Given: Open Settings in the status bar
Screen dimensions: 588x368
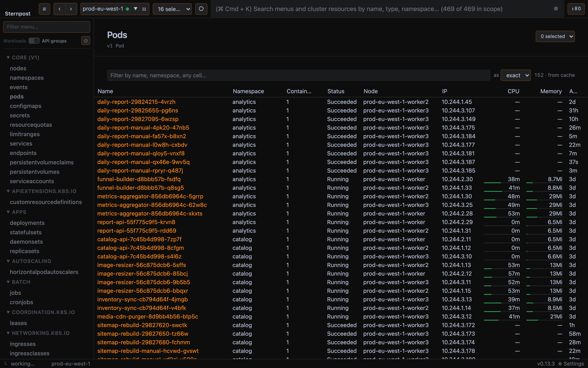Looking at the screenshot, I should (571, 364).
